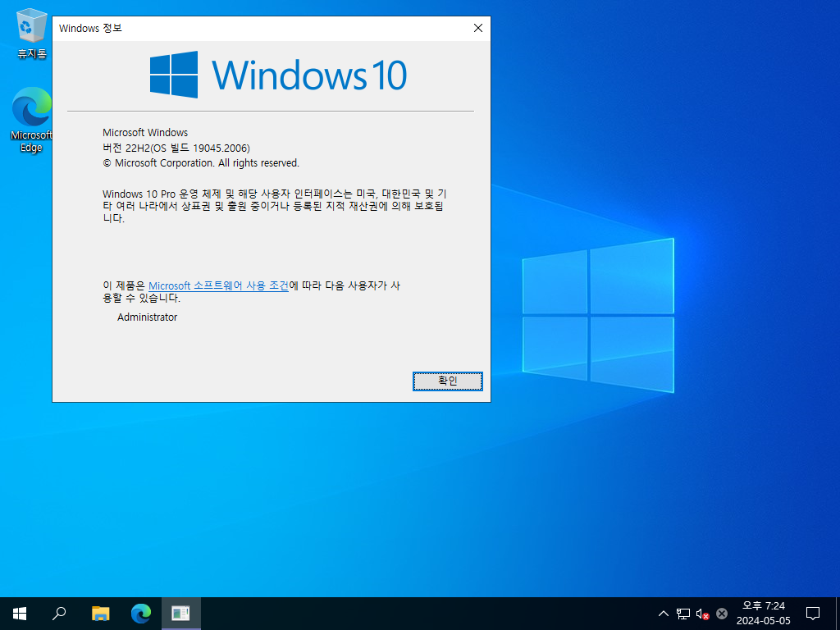Image resolution: width=840 pixels, height=630 pixels.
Task: Open the Microsoft 소프트웨어 사용 조건 link
Action: pyautogui.click(x=218, y=285)
